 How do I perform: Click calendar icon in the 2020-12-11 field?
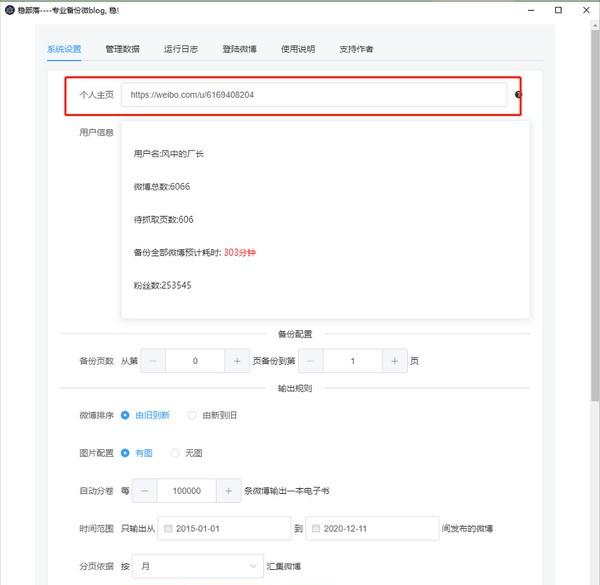[x=315, y=528]
